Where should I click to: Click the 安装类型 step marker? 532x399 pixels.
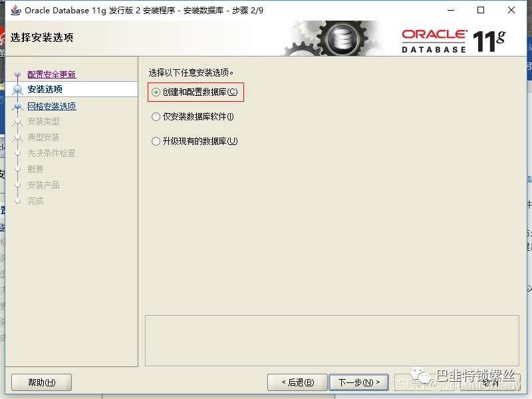coord(18,121)
